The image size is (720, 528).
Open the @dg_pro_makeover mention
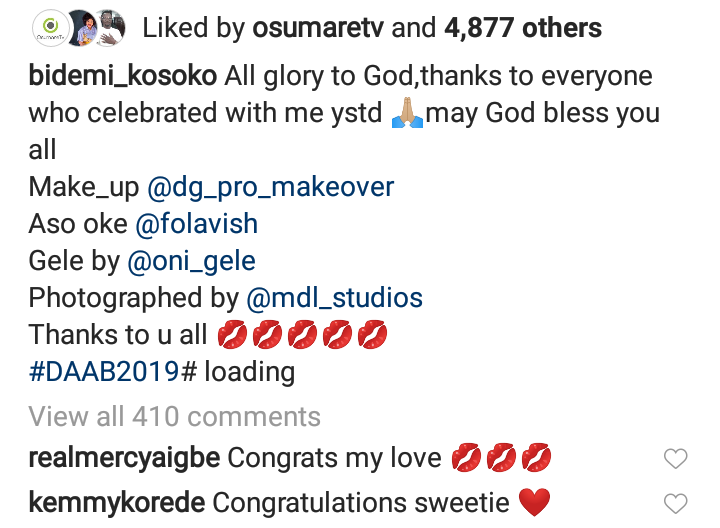(270, 187)
